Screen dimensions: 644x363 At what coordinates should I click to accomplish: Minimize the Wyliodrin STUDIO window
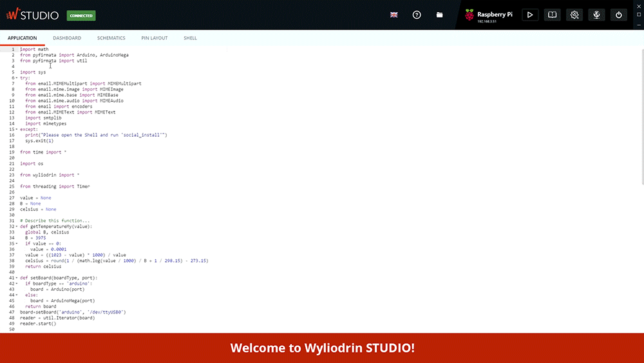[639, 25]
